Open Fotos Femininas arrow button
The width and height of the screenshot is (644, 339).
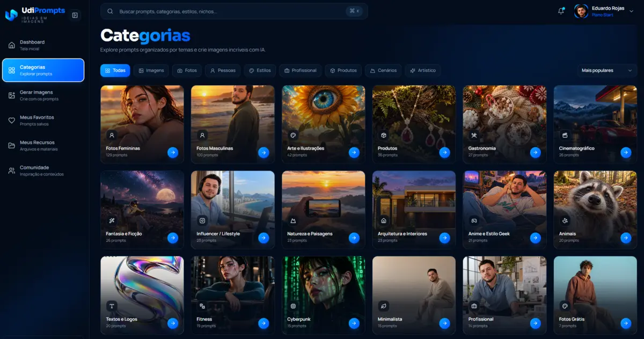(x=172, y=152)
